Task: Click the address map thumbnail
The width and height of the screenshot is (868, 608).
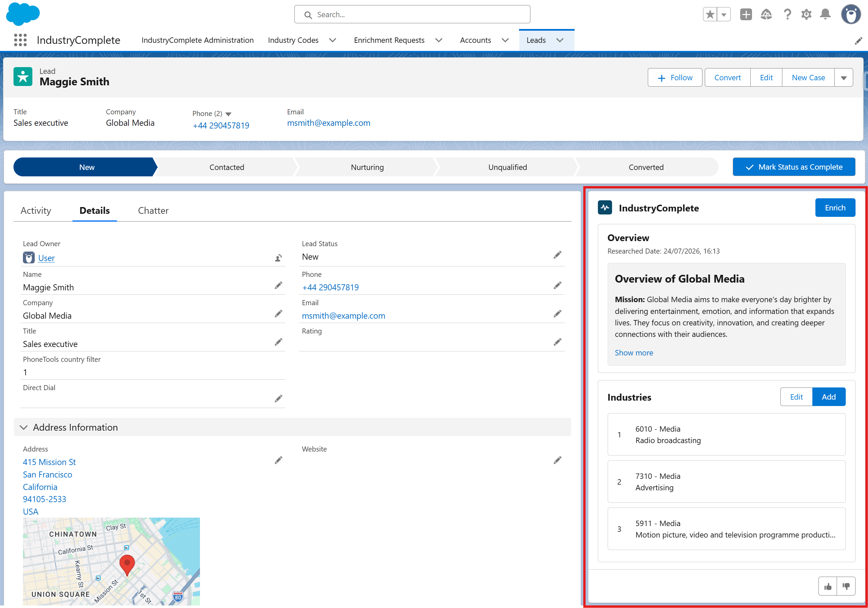Action: point(112,561)
